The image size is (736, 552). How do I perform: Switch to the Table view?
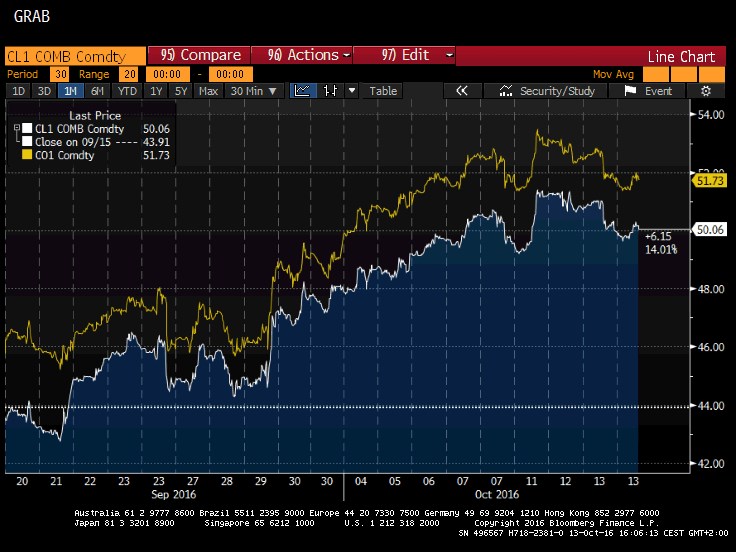coord(383,91)
